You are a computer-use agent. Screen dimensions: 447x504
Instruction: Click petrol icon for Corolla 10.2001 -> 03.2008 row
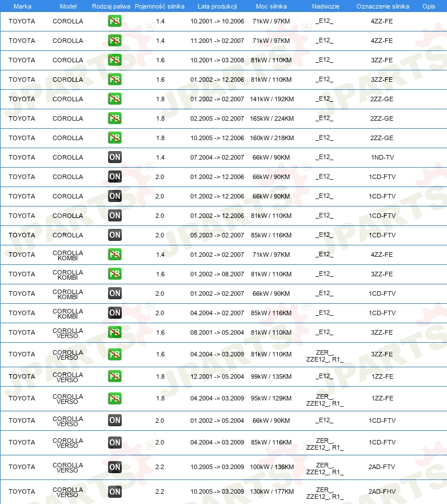pyautogui.click(x=115, y=60)
